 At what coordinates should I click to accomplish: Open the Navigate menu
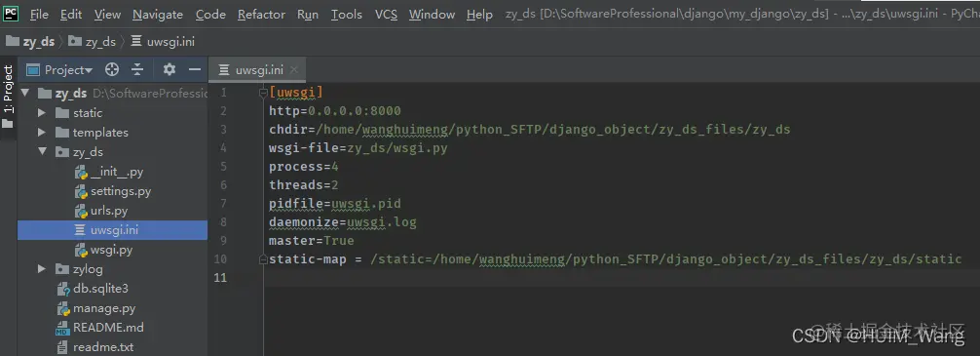(x=158, y=15)
